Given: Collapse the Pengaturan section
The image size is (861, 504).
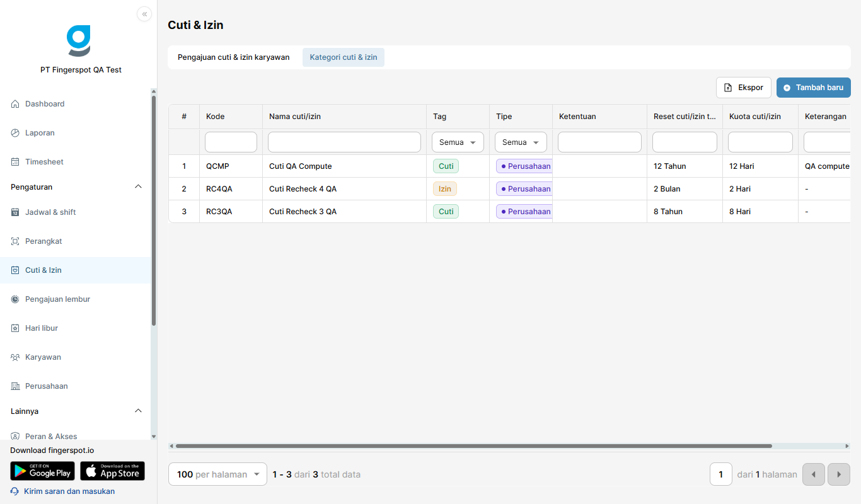Looking at the screenshot, I should click(x=139, y=187).
